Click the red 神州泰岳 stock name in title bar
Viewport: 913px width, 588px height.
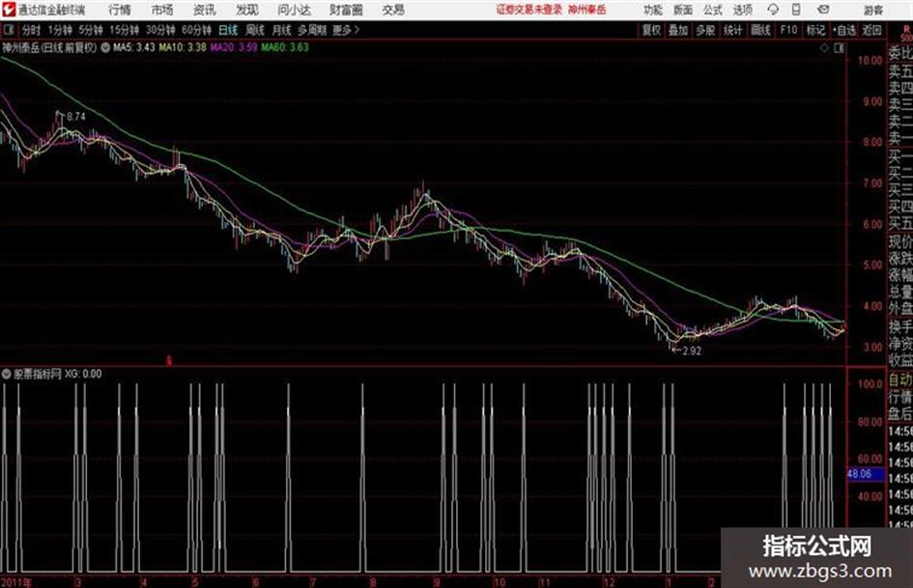[587, 10]
